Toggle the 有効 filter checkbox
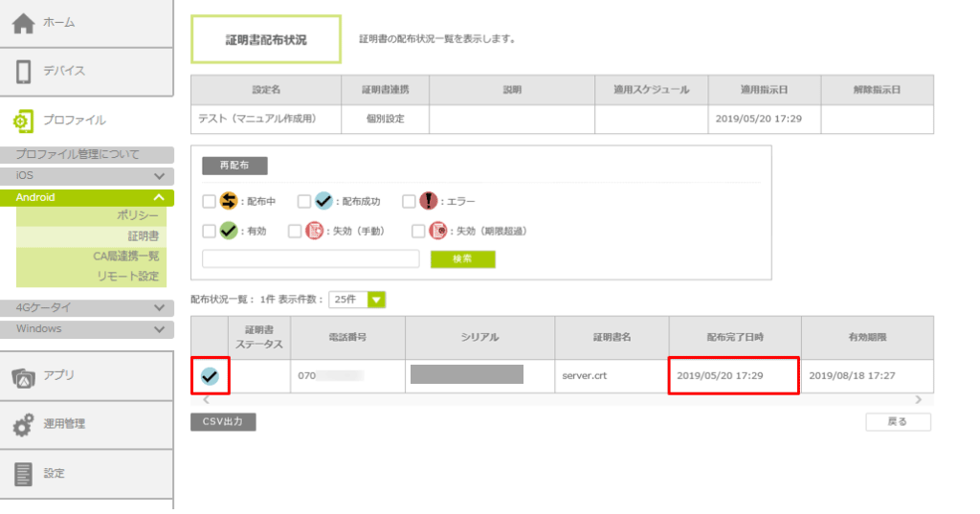Screen dimensions: 980x514 (209, 231)
